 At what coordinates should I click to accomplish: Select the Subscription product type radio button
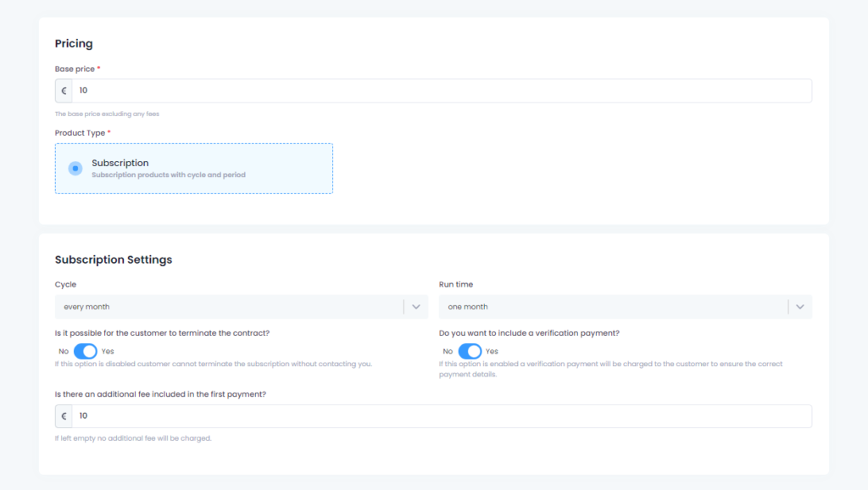(73, 168)
